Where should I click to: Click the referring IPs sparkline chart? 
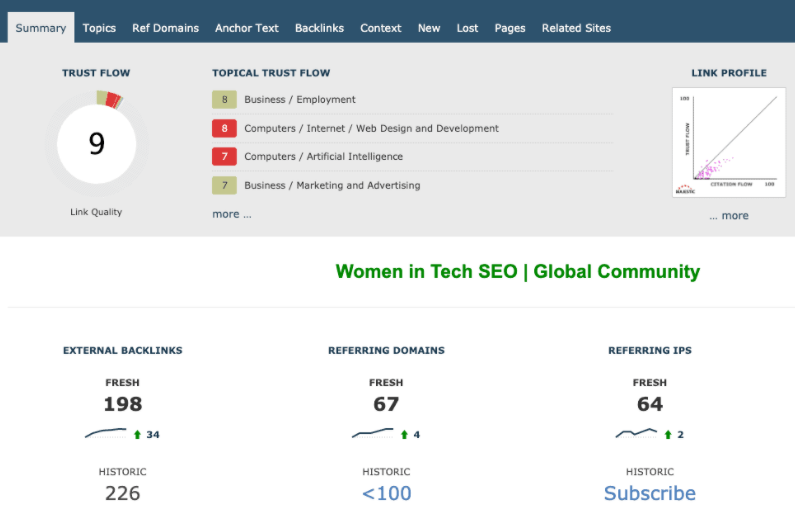pyautogui.click(x=637, y=433)
